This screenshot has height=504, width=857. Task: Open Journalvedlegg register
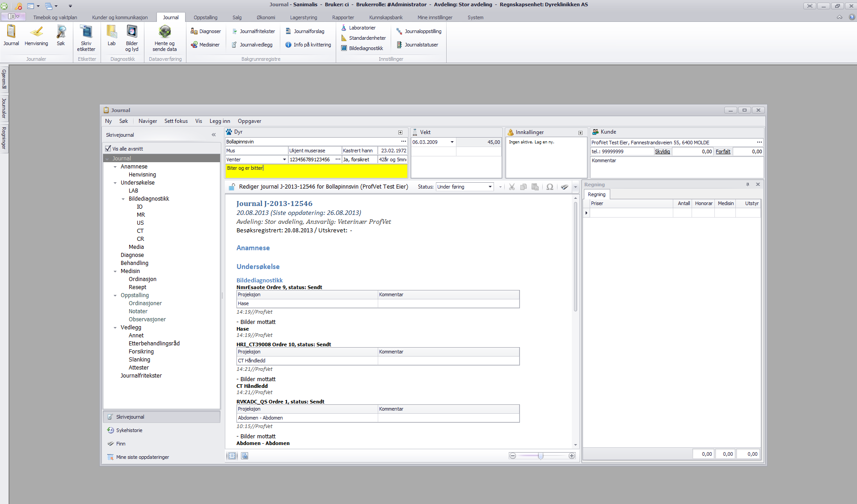[x=252, y=45]
